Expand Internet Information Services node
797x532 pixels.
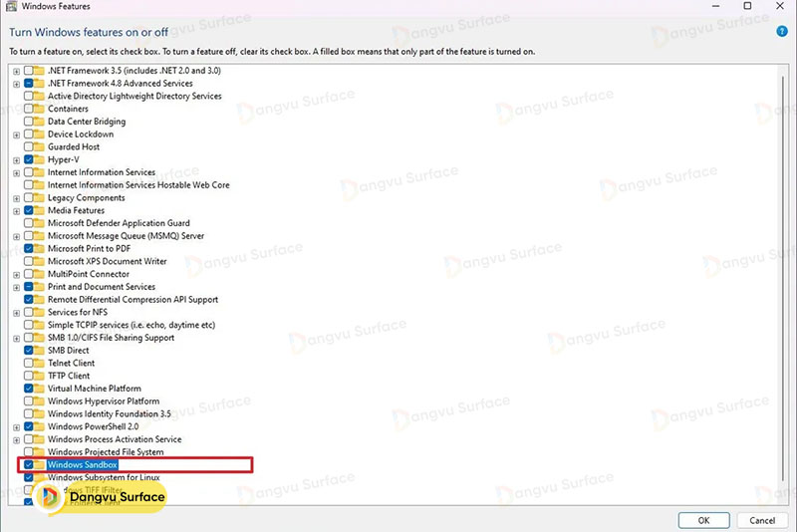pos(16,172)
